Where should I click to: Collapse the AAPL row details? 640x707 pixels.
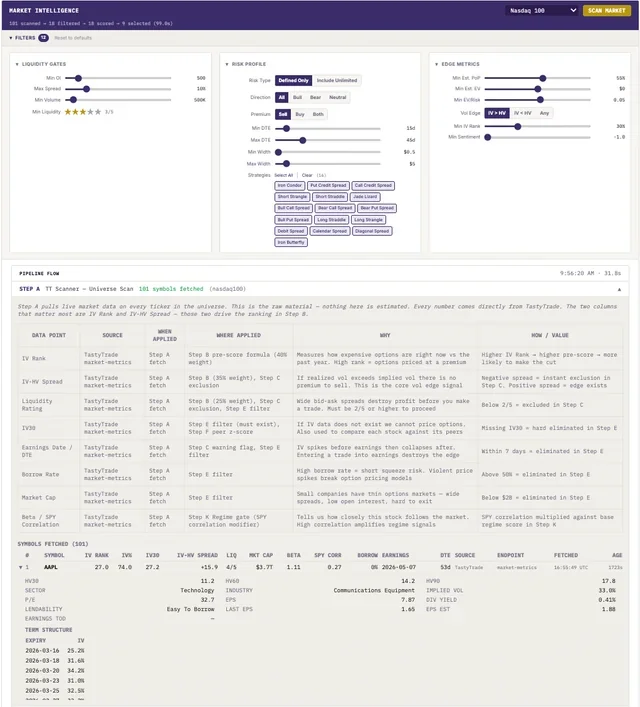click(20, 567)
